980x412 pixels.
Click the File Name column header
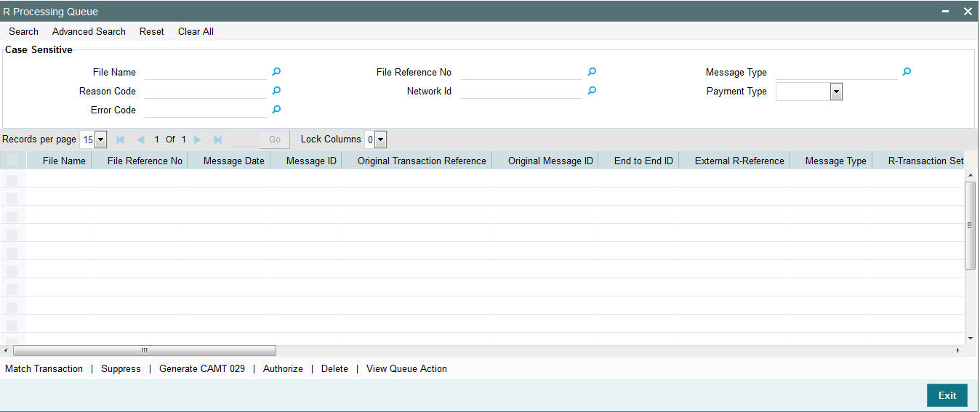tap(60, 161)
